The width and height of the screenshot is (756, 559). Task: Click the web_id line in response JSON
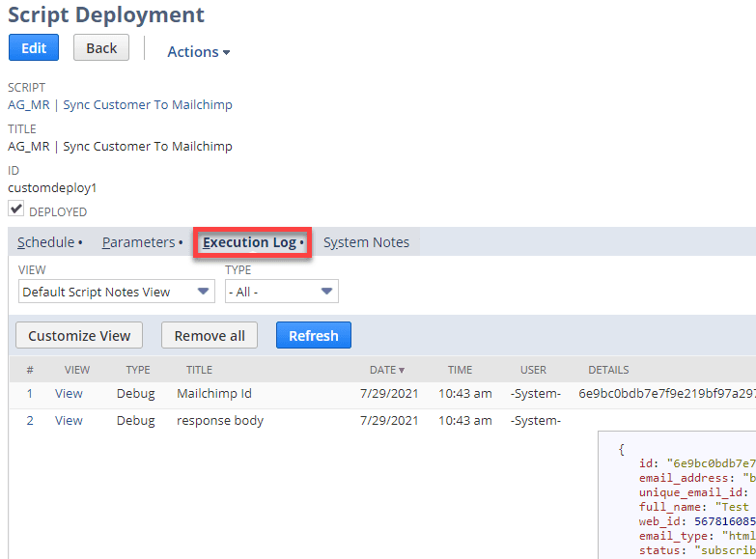[x=697, y=521]
